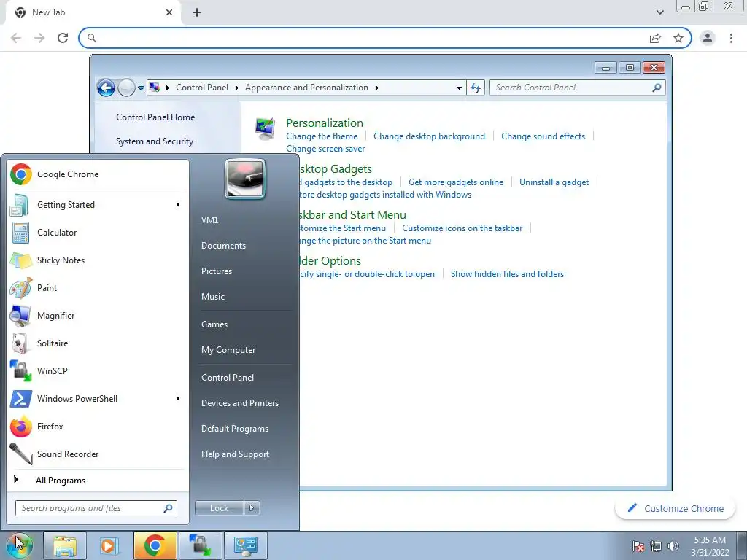Open the Chrome tab search chevron

coord(660,12)
